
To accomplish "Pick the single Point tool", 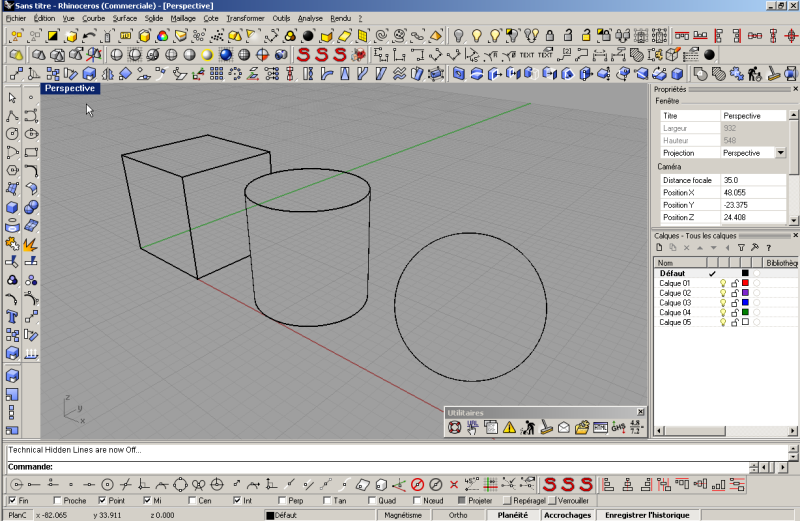I will tap(31, 97).
